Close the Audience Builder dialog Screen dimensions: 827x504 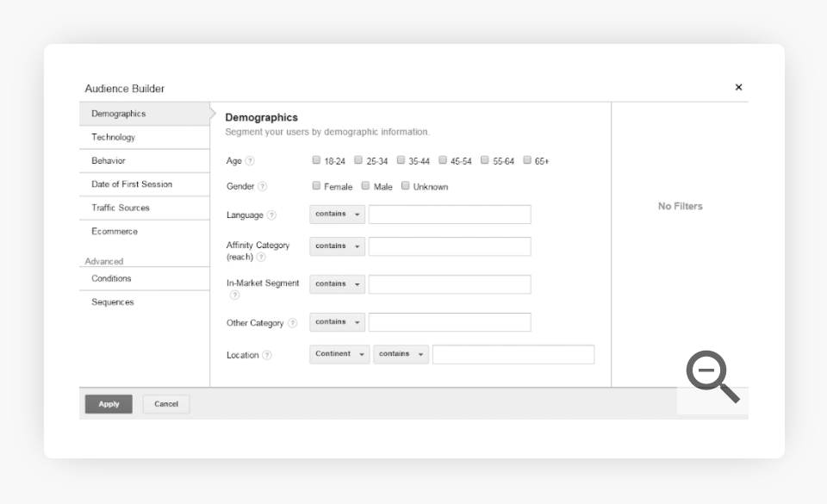tap(738, 87)
